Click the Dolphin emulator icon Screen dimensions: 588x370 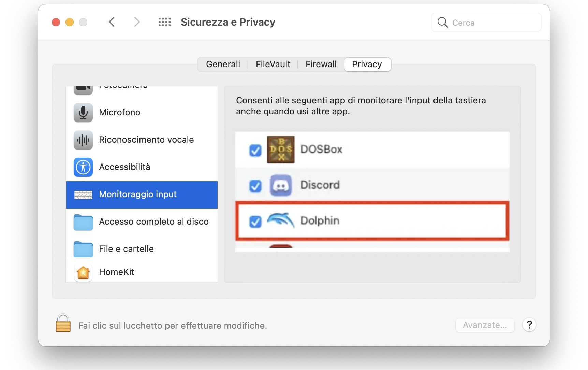280,220
